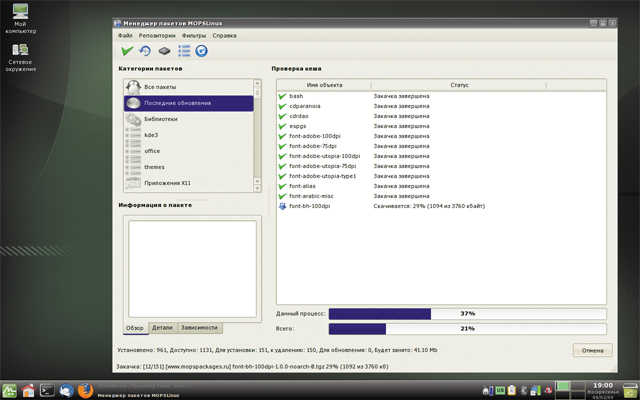Select the Все пакеты category
640x400 pixels.
[x=189, y=87]
